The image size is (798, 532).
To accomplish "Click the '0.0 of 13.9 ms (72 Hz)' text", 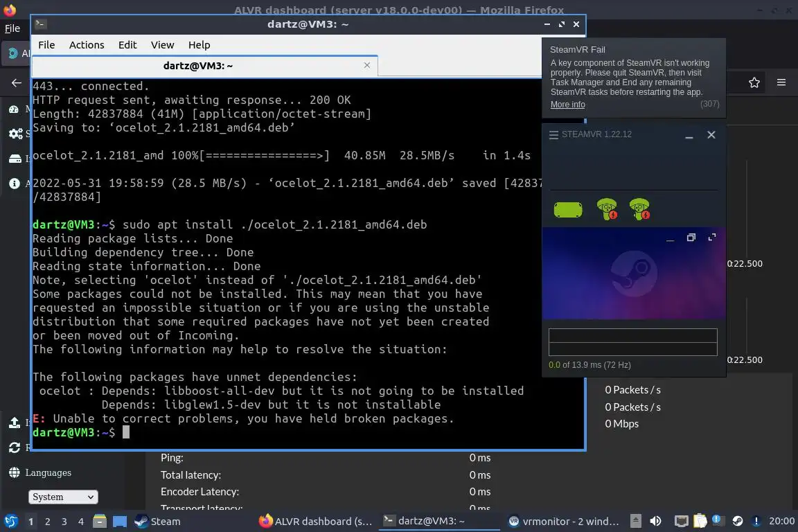I will pos(590,365).
